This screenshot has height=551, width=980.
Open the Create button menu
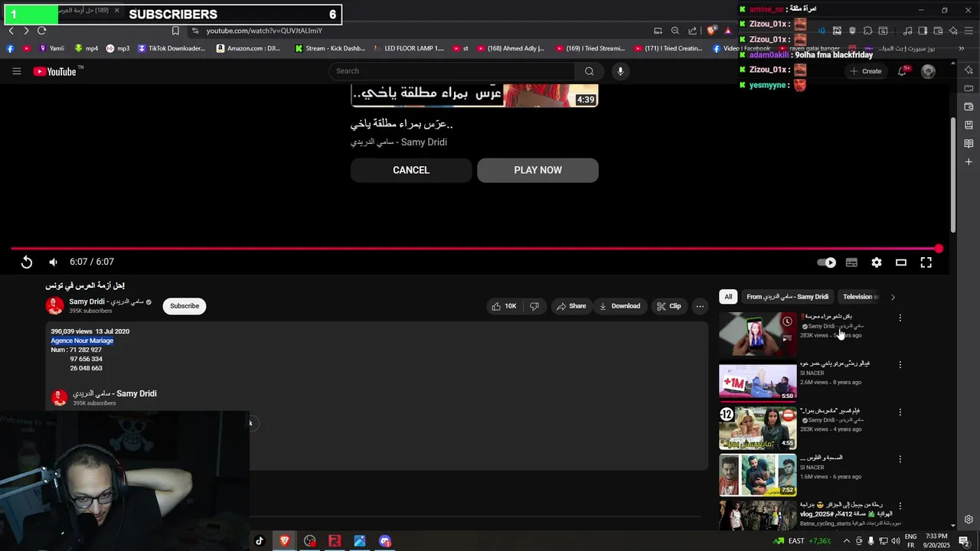[865, 71]
